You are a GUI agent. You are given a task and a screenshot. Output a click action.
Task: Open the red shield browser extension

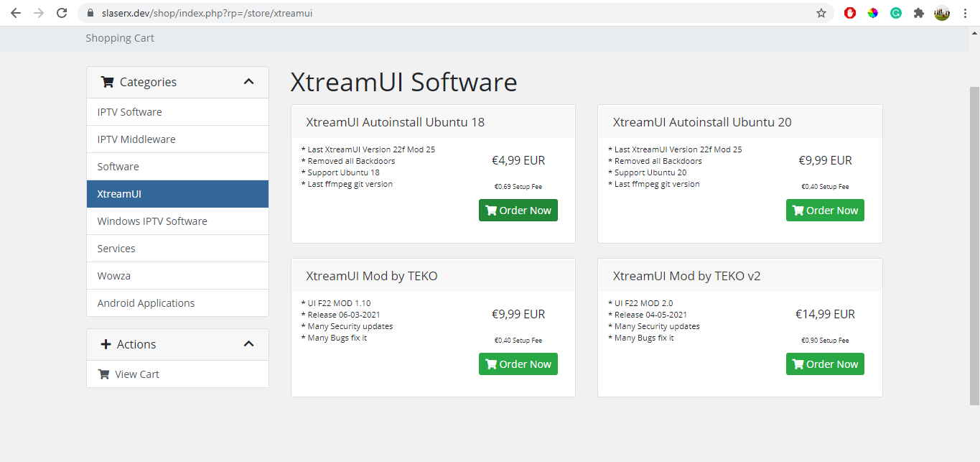850,13
